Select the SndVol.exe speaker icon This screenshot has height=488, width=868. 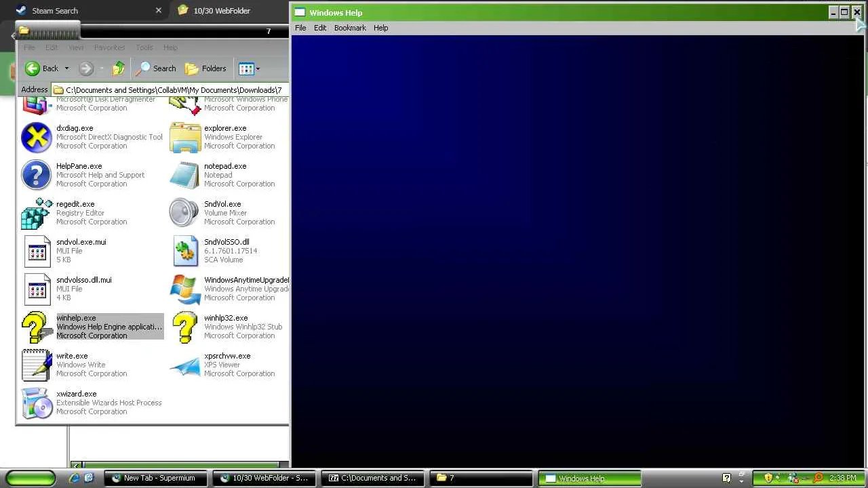tap(184, 213)
